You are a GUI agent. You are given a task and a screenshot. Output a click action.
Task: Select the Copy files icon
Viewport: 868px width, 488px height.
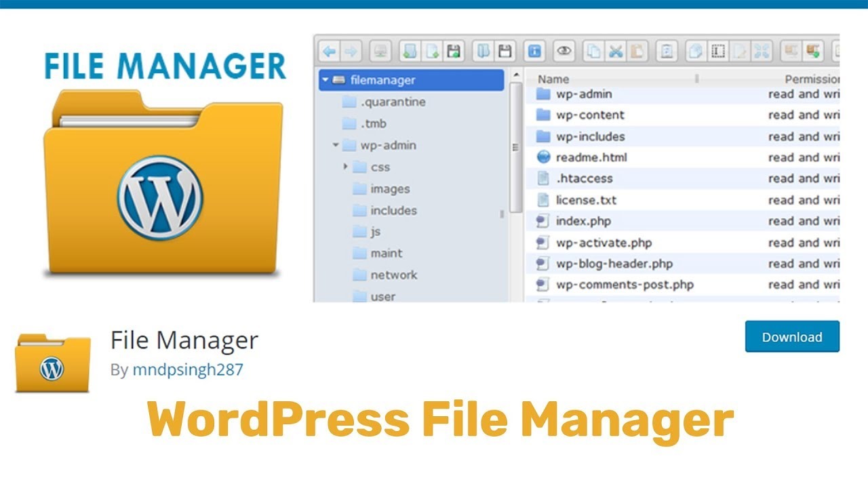[x=592, y=49]
